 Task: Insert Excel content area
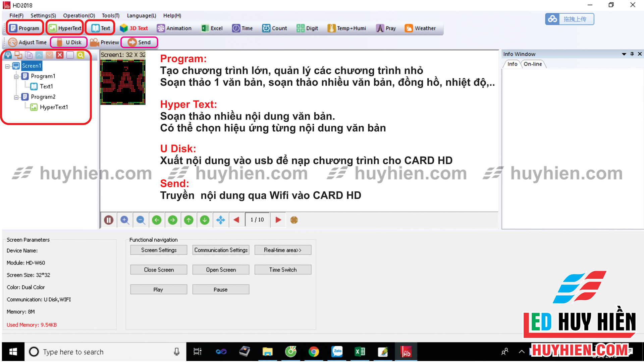(212, 28)
